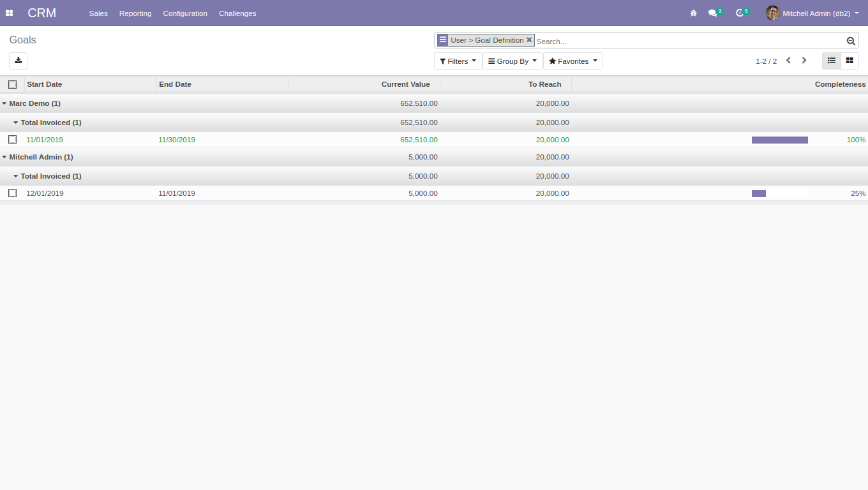Click the 100% completeness progress bar
The width and height of the screenshot is (868, 490).
pos(780,140)
